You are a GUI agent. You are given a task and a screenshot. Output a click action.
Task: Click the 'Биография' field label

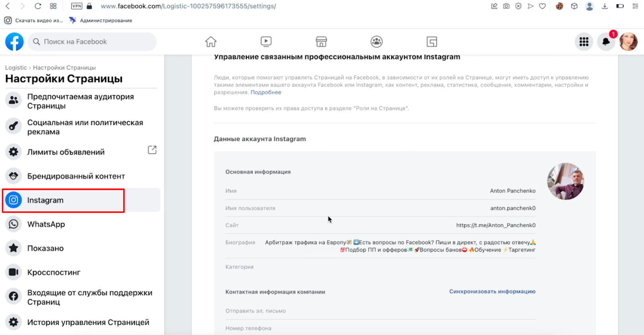[x=240, y=242]
